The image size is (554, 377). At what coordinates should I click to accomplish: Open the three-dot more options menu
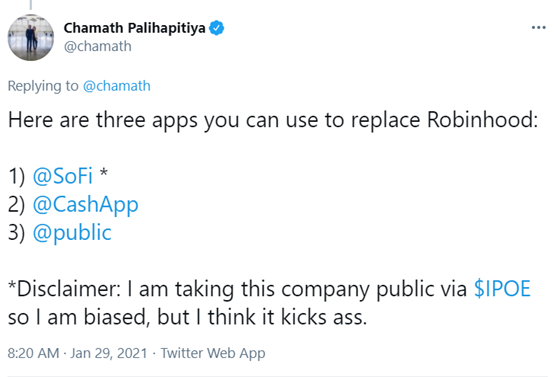coord(538,28)
